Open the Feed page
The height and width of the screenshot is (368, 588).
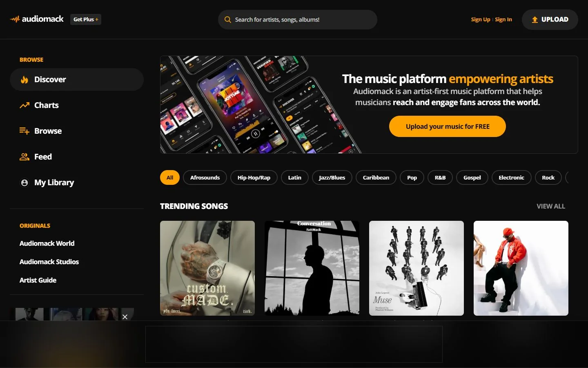(x=77, y=157)
